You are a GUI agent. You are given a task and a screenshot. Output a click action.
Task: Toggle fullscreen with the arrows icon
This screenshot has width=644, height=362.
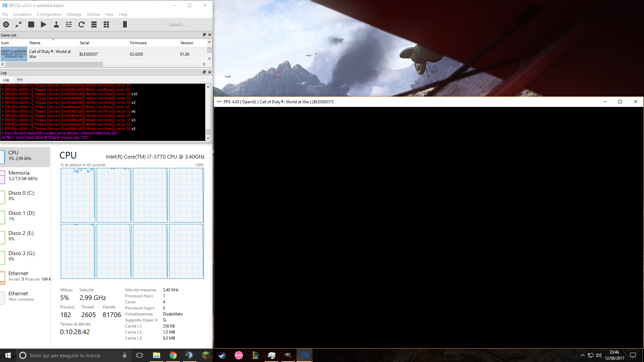pyautogui.click(x=18, y=24)
